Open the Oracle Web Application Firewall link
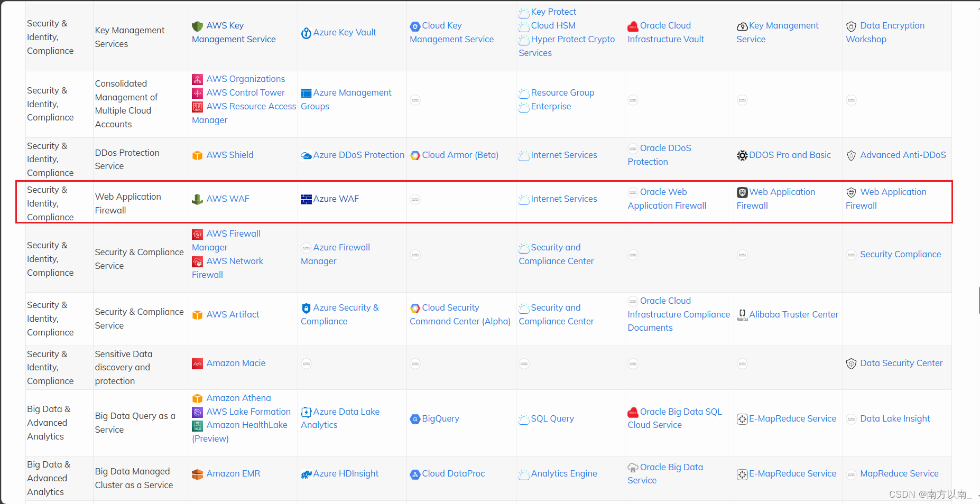Viewport: 980px width, 504px height. coord(667,199)
